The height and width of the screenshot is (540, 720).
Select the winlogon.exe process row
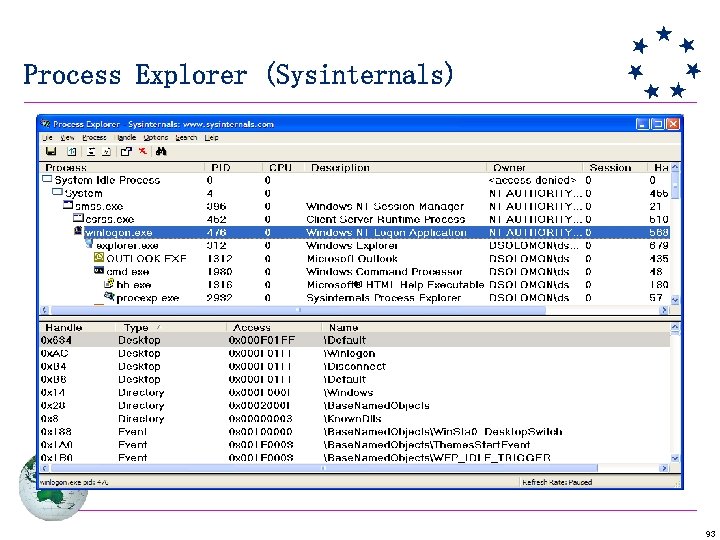click(355, 232)
